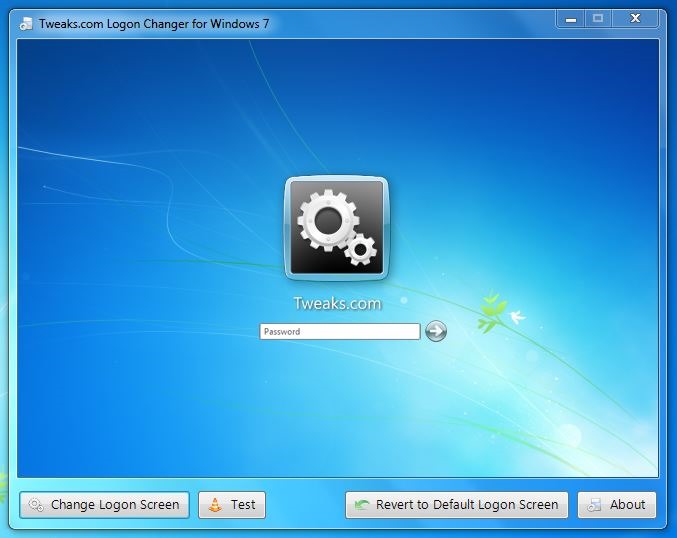This screenshot has height=538, width=677.
Task: Click the white bird in the wallpaper
Action: pyautogui.click(x=517, y=317)
